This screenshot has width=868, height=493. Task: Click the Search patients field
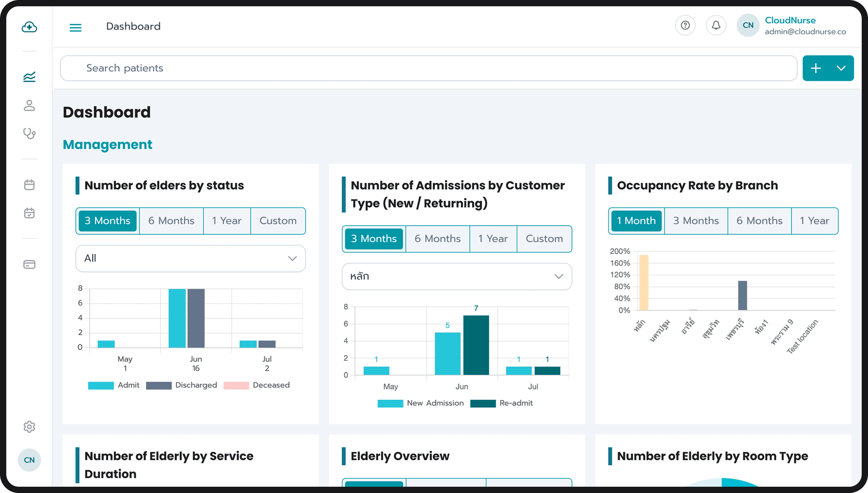tap(429, 68)
